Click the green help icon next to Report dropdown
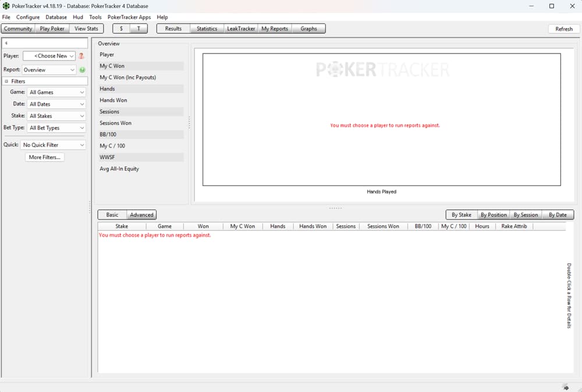Screen dimensions: 582x392 81,69
